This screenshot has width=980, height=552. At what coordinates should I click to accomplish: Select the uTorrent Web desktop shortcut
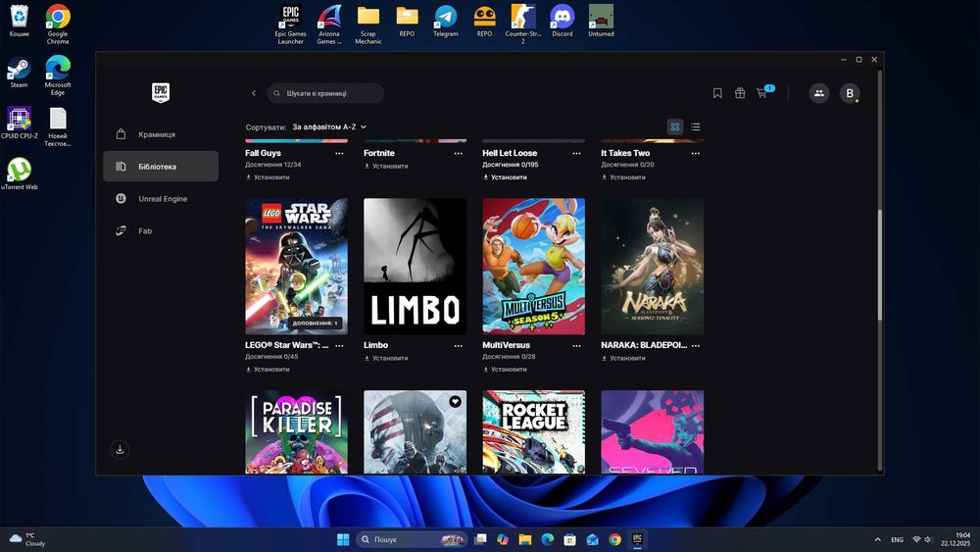coord(20,174)
